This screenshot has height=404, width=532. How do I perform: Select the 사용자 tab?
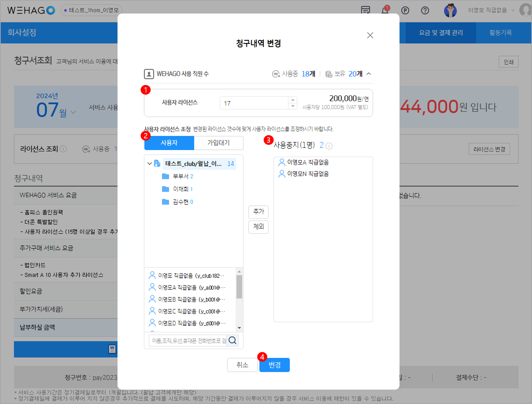(169, 143)
